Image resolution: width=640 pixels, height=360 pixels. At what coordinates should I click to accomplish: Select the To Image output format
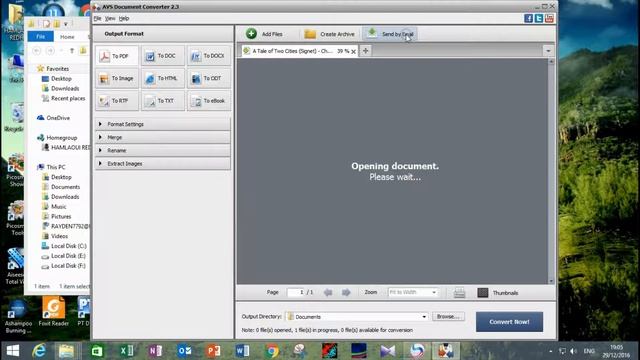(x=117, y=78)
